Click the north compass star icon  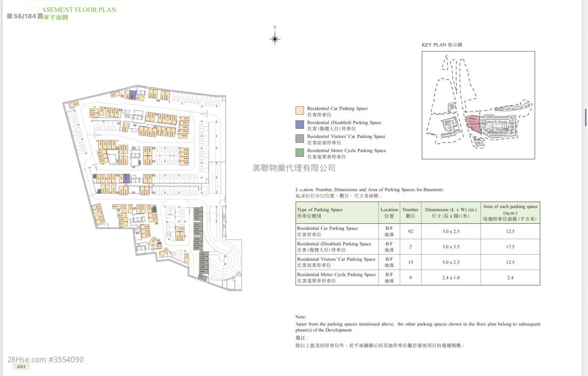tap(275, 38)
